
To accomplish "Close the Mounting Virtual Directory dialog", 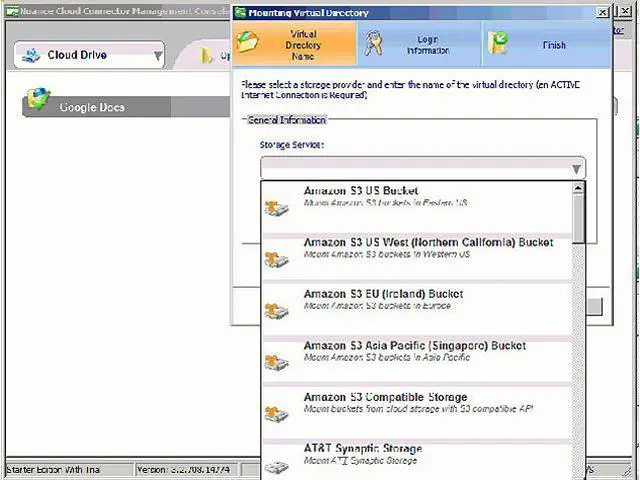I will tap(601, 13).
